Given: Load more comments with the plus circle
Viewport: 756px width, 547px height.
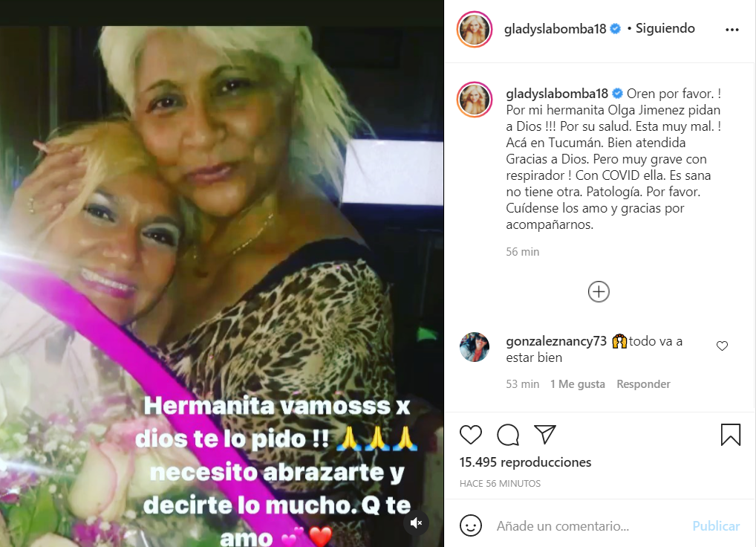Looking at the screenshot, I should point(599,292).
